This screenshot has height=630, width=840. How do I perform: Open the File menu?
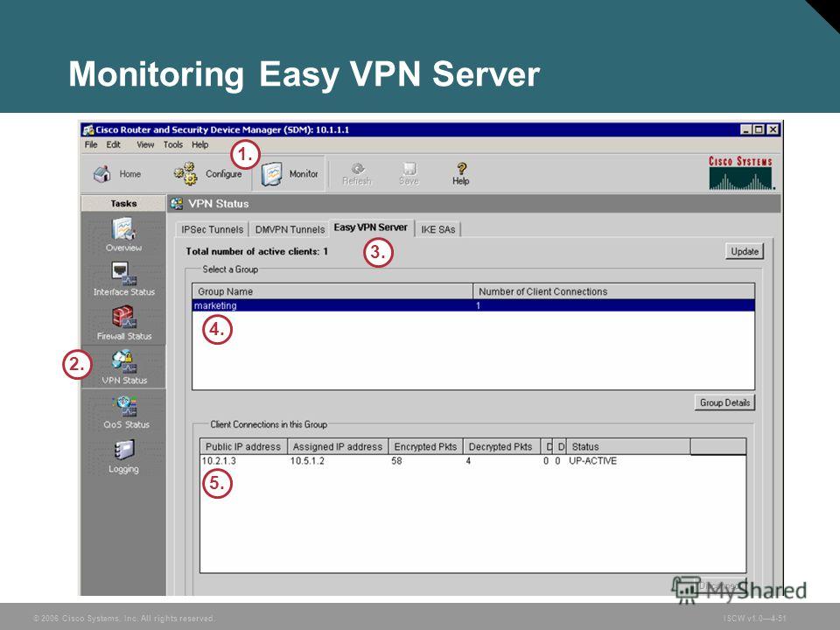(91, 144)
